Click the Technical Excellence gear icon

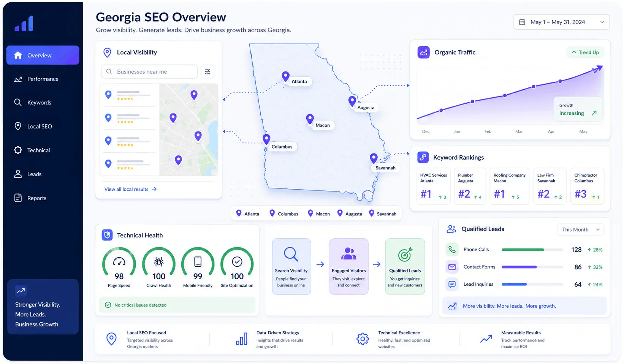click(x=363, y=339)
